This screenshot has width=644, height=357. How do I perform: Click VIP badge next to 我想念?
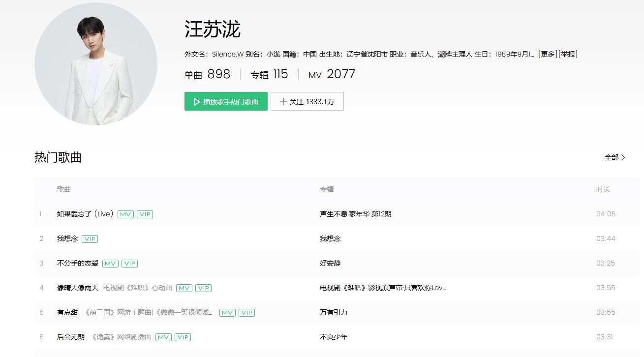point(90,239)
